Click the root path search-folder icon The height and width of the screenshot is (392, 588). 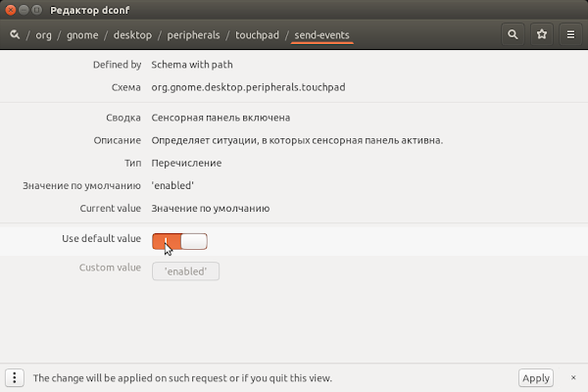(x=15, y=34)
